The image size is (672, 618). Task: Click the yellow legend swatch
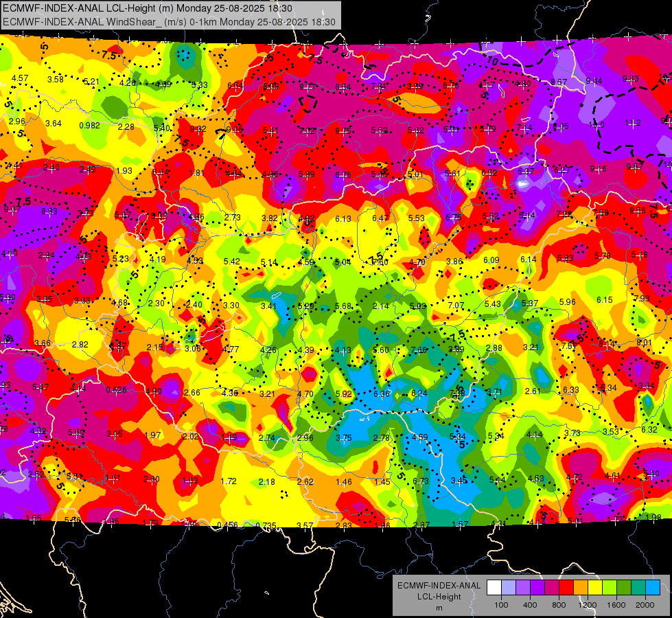[595, 588]
